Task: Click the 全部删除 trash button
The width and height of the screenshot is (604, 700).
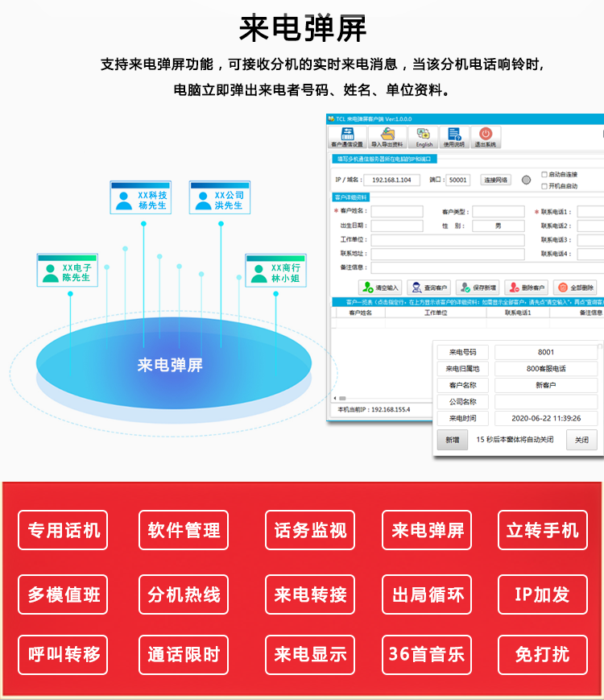Action: click(575, 288)
